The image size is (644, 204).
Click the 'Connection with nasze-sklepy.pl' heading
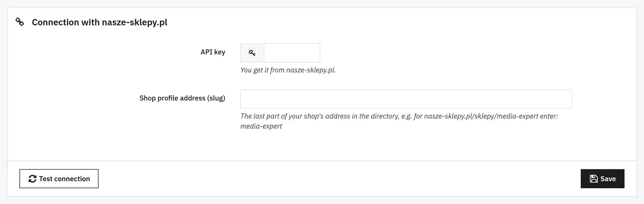99,22
